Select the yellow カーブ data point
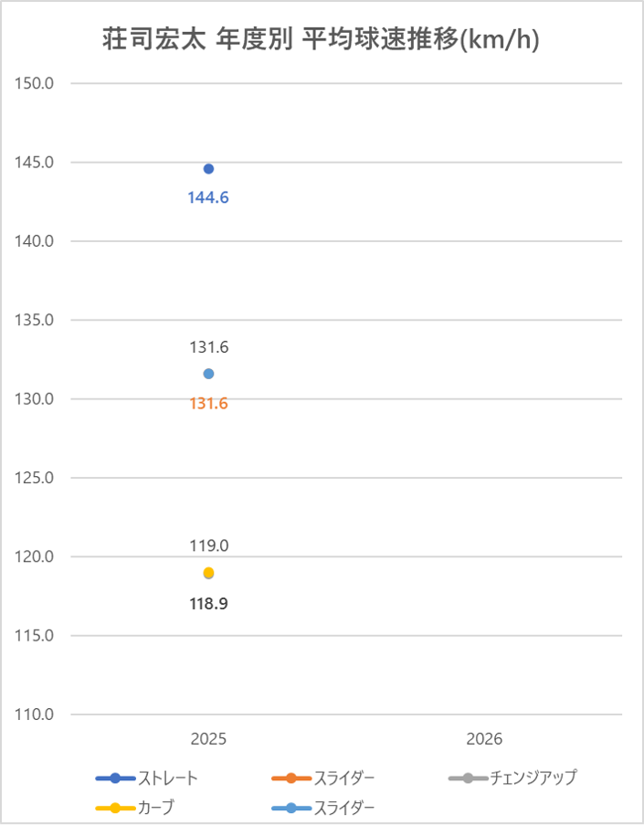 click(x=208, y=573)
